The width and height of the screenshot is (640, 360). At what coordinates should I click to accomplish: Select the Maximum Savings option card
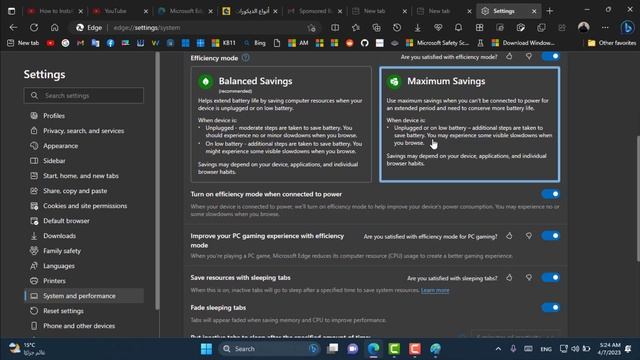point(469,124)
